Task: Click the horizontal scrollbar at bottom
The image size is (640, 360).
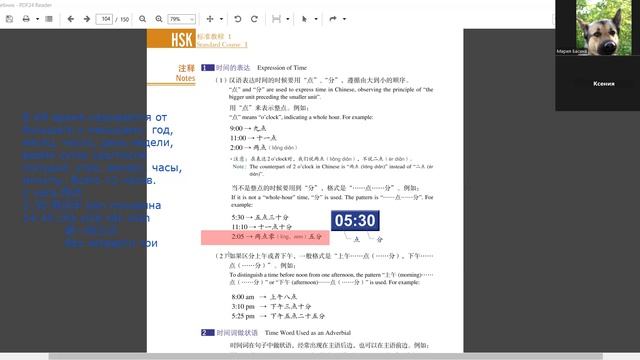Action: (x=325, y=356)
